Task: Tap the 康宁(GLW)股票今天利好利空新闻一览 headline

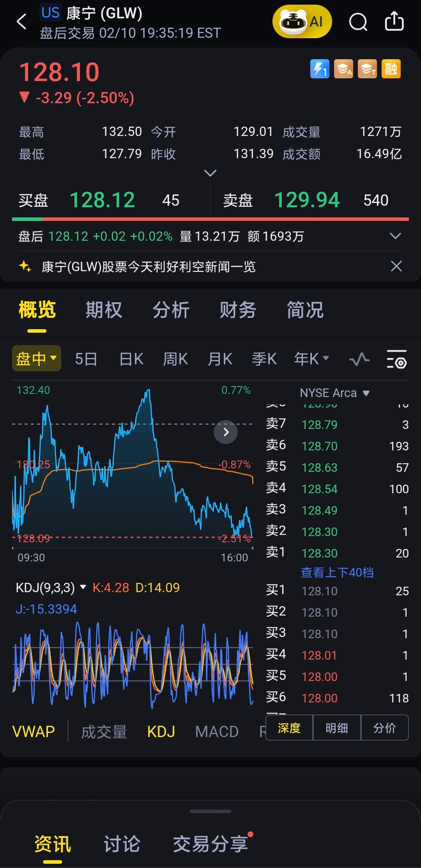Action: pyautogui.click(x=149, y=266)
